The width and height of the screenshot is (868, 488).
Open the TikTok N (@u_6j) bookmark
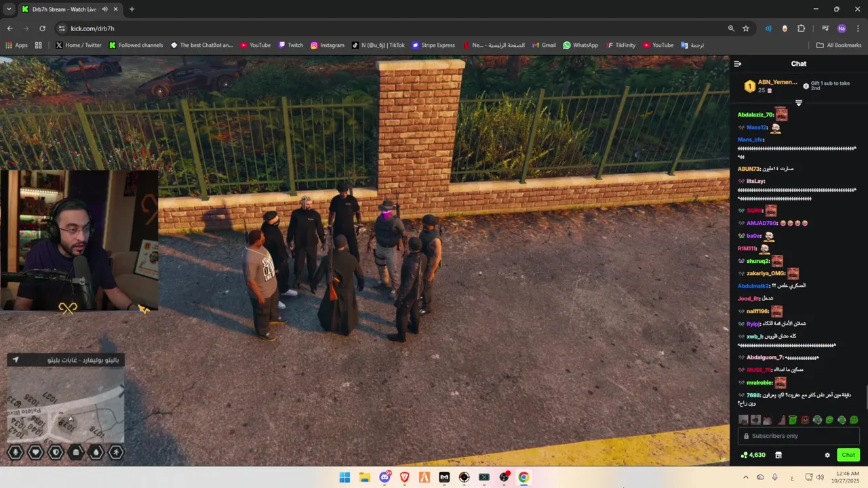[378, 45]
